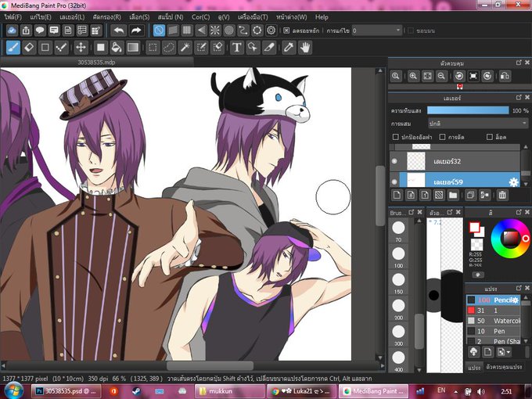Open snap settings gear

271,31
